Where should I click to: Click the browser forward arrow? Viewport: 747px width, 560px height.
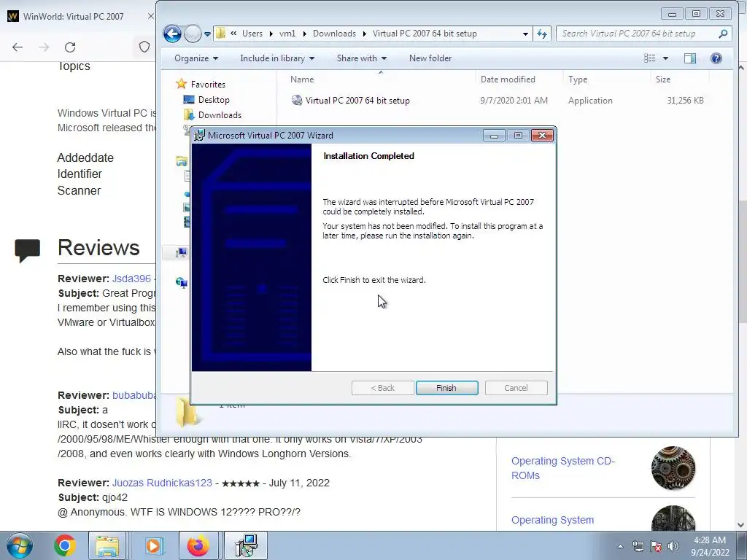[x=44, y=47]
